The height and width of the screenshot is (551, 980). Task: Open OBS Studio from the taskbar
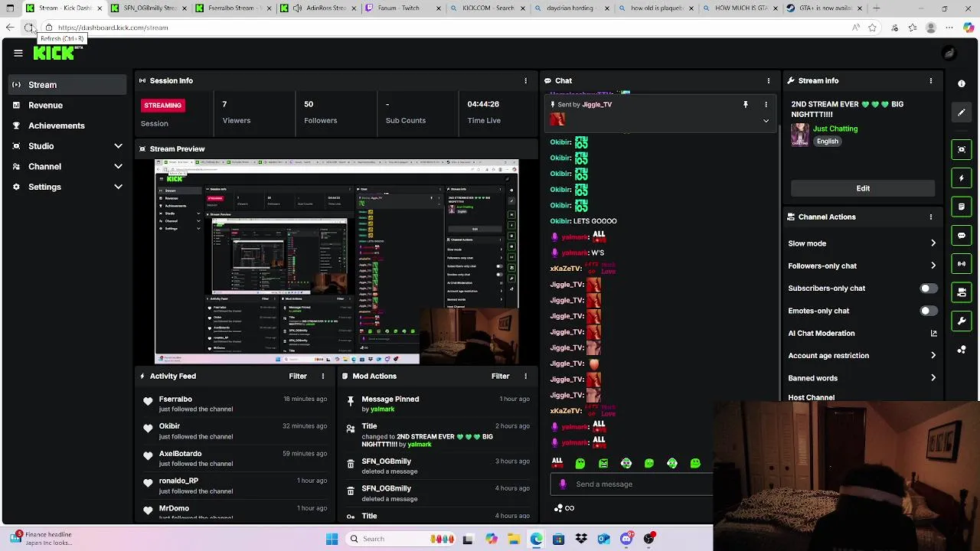(x=649, y=539)
